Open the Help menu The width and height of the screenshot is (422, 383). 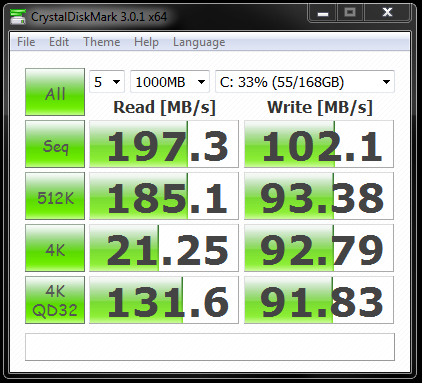(146, 42)
